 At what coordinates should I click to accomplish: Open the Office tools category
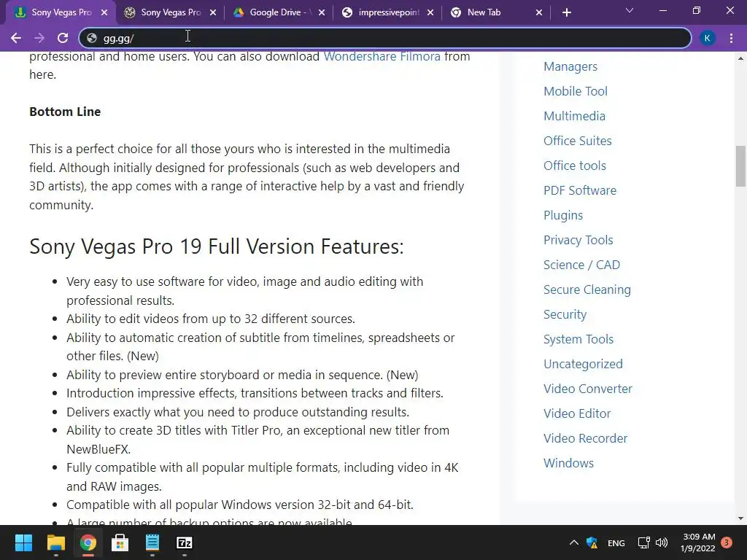click(x=575, y=166)
